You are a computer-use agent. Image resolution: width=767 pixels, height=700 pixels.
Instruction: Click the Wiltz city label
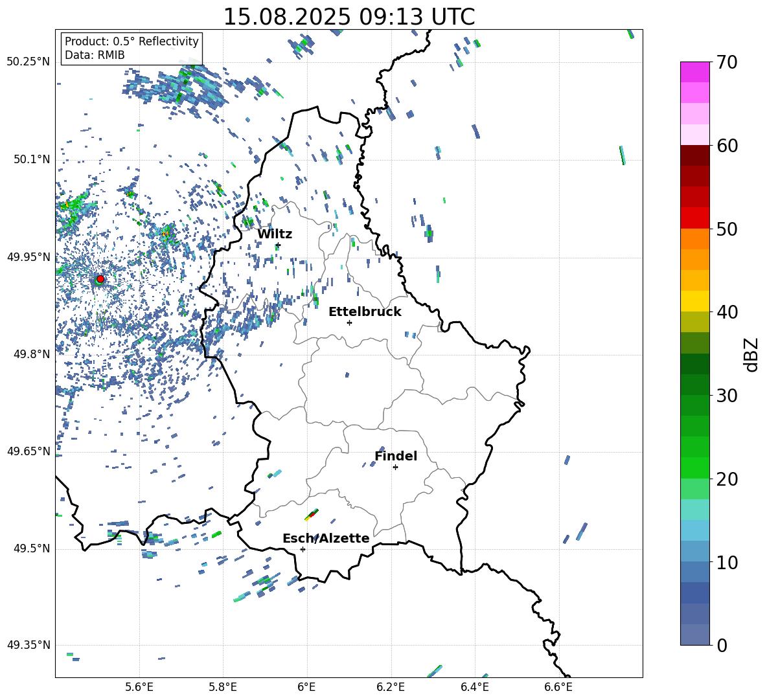[x=275, y=234]
